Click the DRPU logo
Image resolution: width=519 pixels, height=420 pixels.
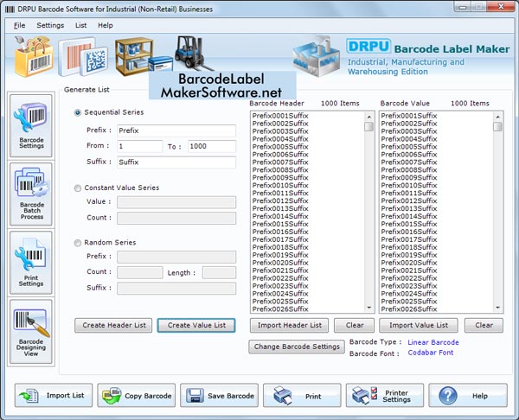368,46
